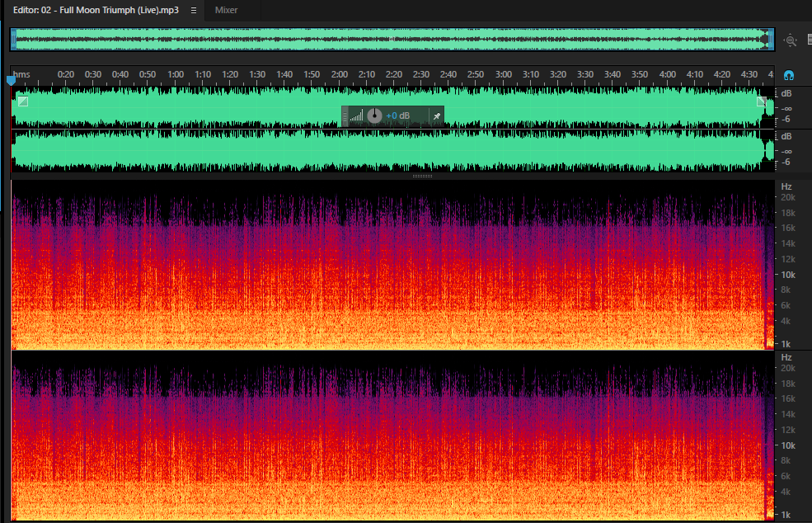Toggle the upper channel via its dB scale
812x523 pixels.
(786, 94)
